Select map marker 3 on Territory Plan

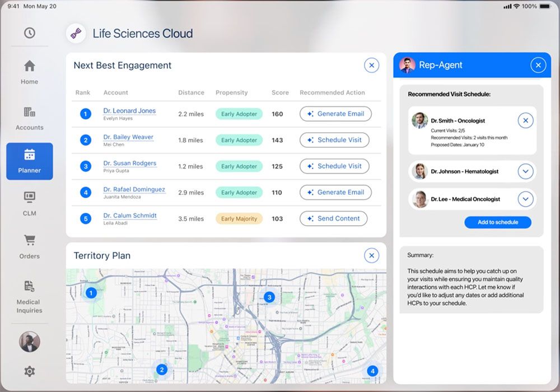[x=269, y=297]
